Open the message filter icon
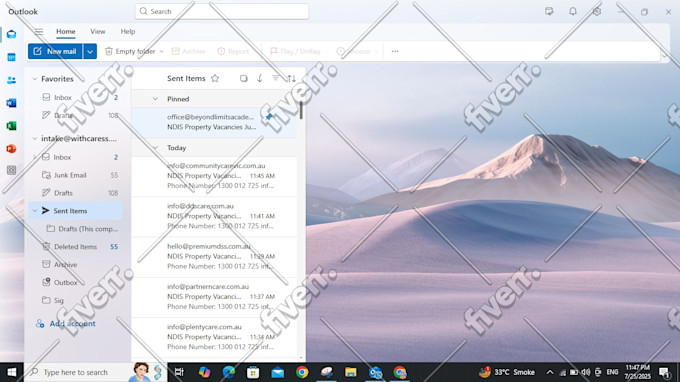This screenshot has width=680, height=382. (x=275, y=78)
